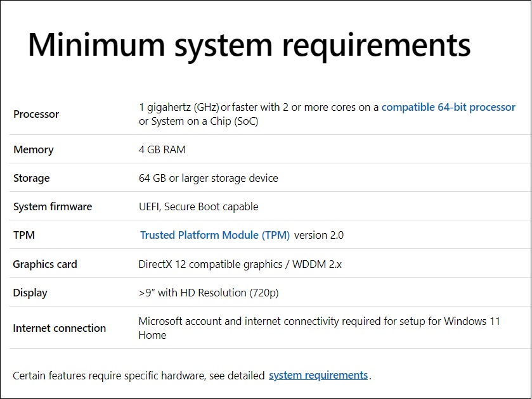Click the DirectX 12 compatible graphics text

point(211,265)
